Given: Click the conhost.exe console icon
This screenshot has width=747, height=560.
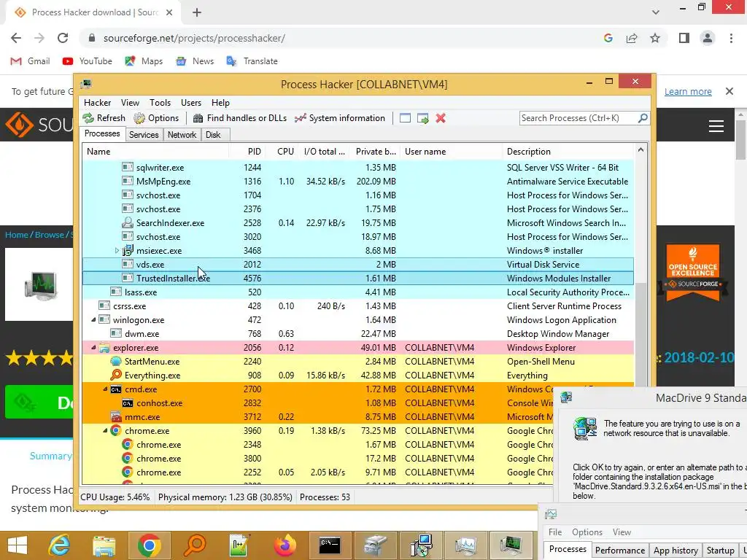Looking at the screenshot, I should point(127,402).
